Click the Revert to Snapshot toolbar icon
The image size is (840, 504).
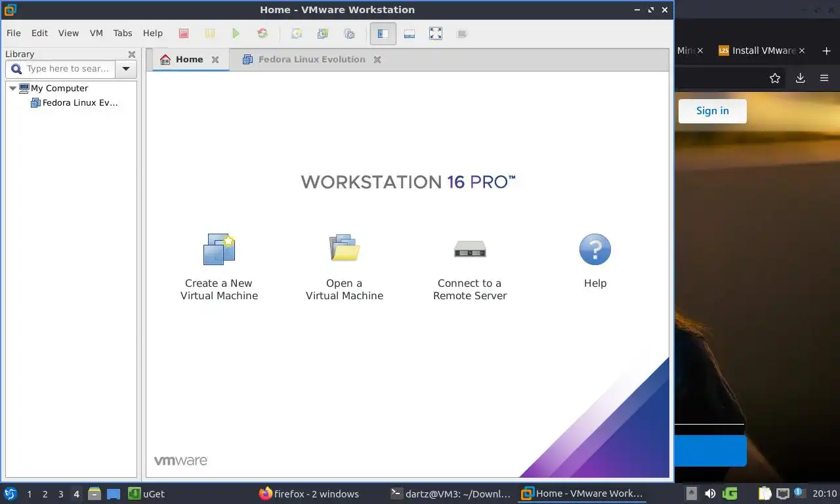pos(323,33)
